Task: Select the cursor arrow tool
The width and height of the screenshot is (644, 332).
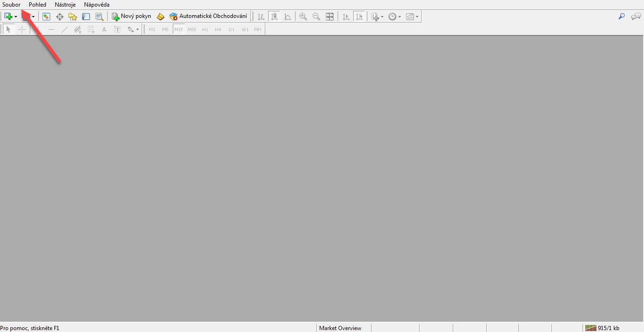Action: [8, 29]
